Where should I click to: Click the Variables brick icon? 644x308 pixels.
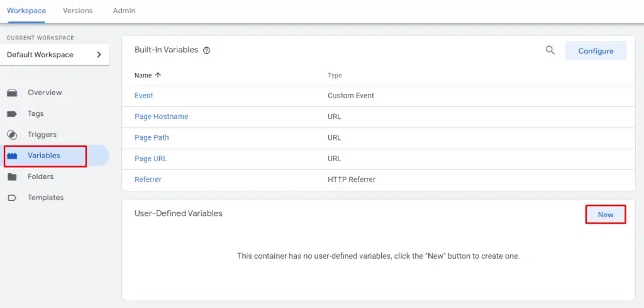click(x=12, y=156)
